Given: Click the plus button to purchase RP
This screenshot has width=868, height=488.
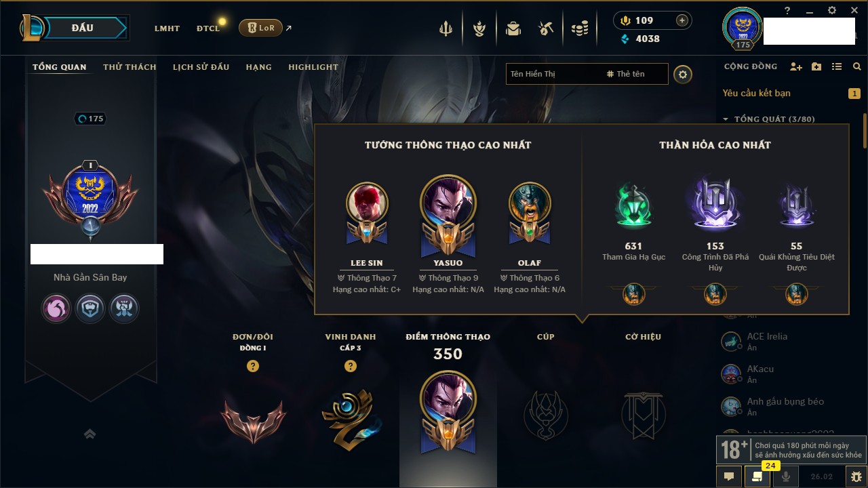Looking at the screenshot, I should coord(682,20).
